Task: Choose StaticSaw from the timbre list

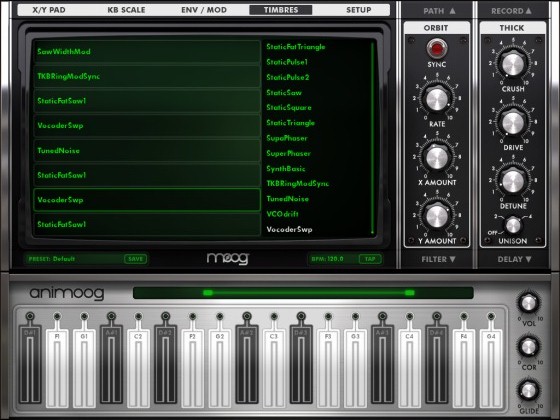Action: (284, 92)
